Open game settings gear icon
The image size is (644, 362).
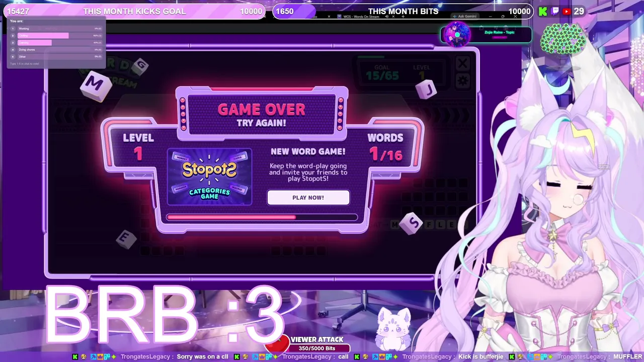point(462,80)
